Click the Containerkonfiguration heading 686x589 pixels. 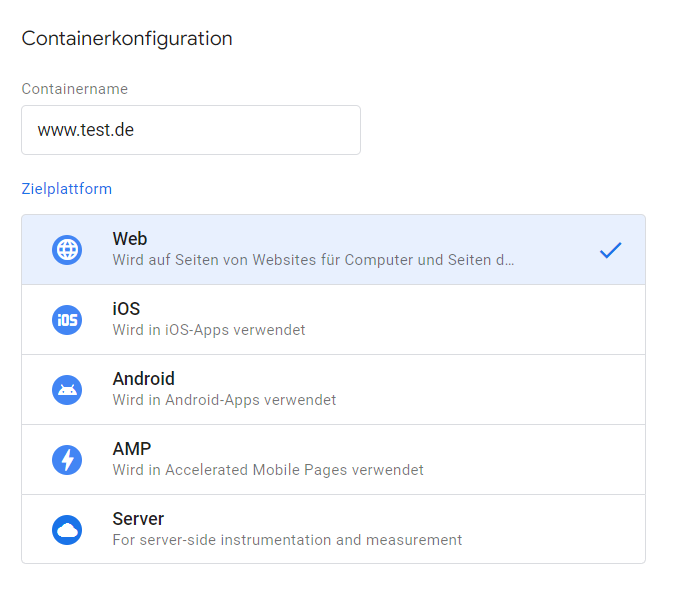[127, 39]
